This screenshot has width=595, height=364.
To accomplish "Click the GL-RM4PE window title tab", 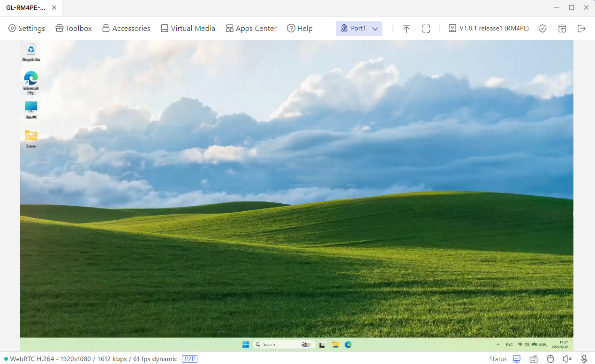I will pos(26,7).
